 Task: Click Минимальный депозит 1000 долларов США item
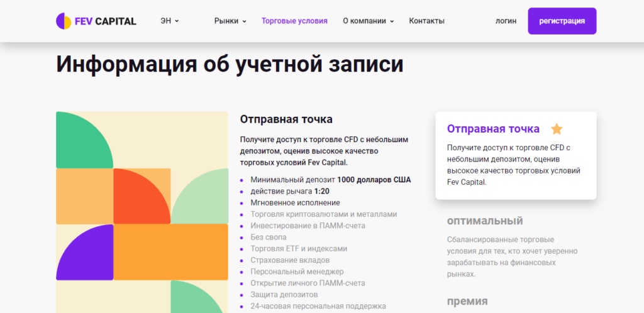tap(331, 180)
